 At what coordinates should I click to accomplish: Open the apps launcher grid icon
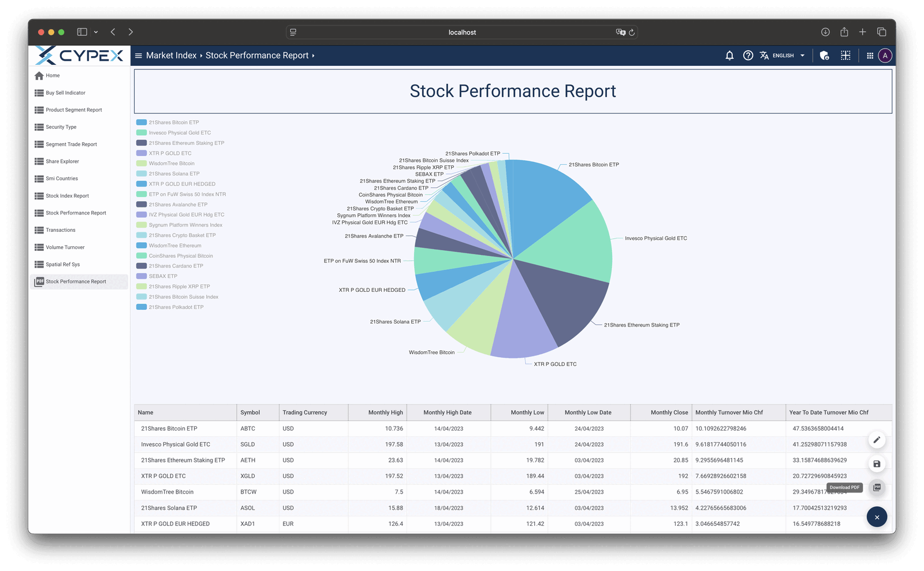pyautogui.click(x=870, y=55)
